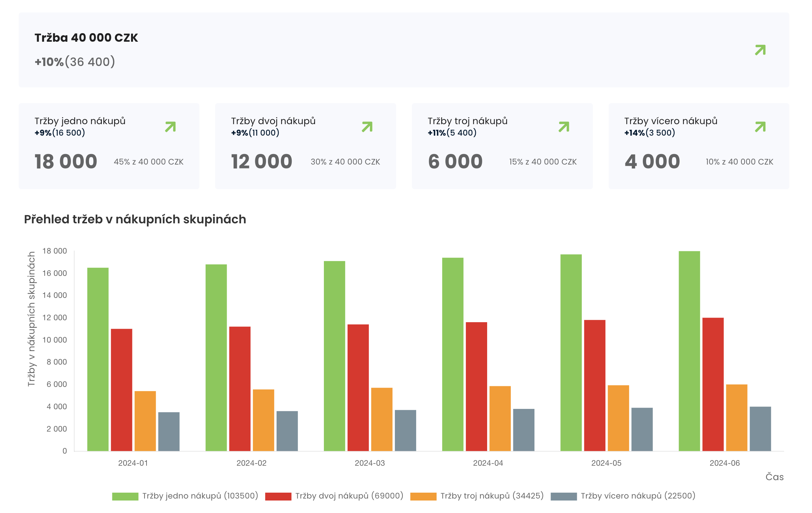Click trend arrow in Tržby jedno nákupů card
The width and height of the screenshot is (812, 513).
170,127
